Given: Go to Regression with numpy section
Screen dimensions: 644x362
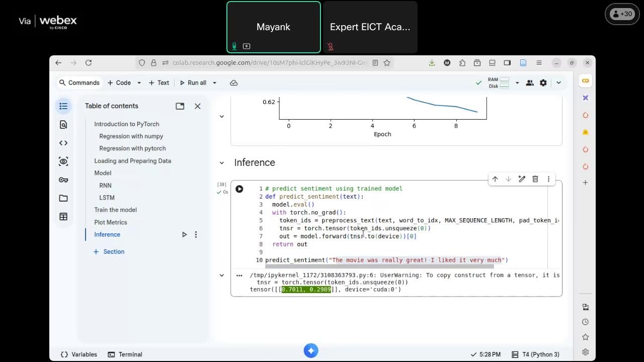Looking at the screenshot, I should click(131, 136).
